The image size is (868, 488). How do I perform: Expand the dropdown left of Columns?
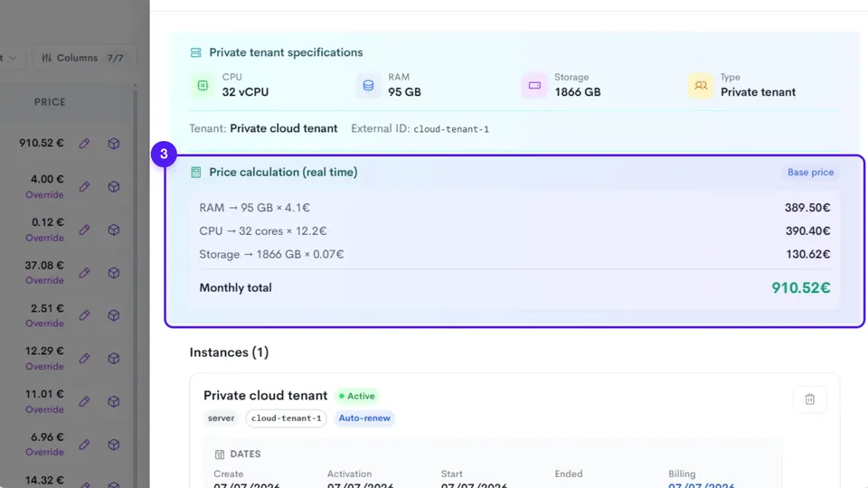click(11, 58)
